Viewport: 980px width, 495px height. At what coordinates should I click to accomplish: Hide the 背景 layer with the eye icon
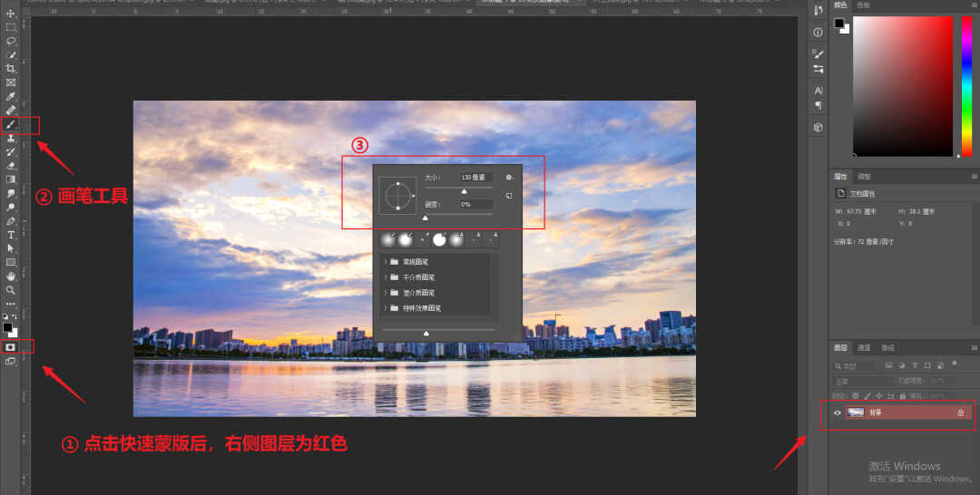coord(838,412)
